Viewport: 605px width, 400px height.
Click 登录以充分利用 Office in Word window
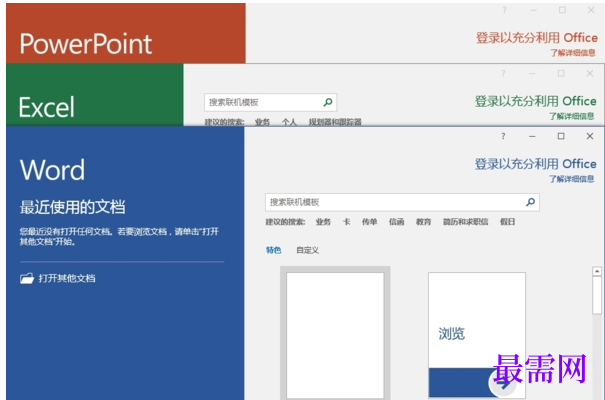pos(536,164)
